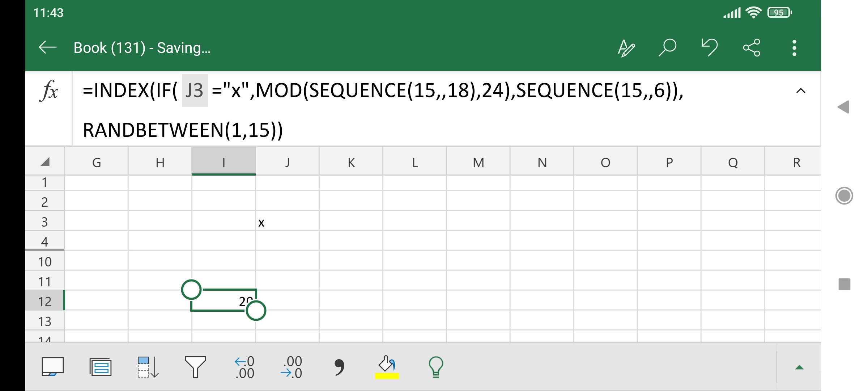Apply comma number style
Screen dimensions: 868x391
pos(339,367)
